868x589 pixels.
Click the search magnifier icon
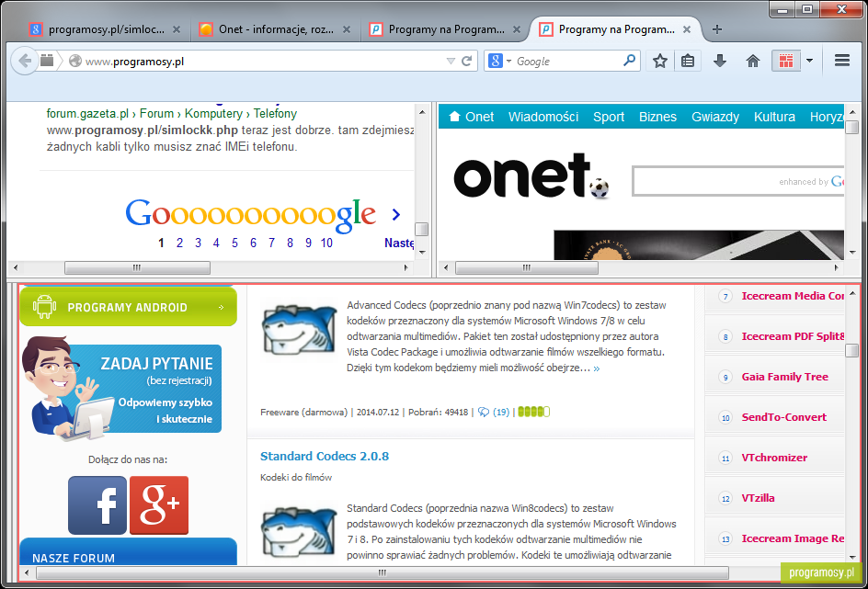tap(630, 61)
